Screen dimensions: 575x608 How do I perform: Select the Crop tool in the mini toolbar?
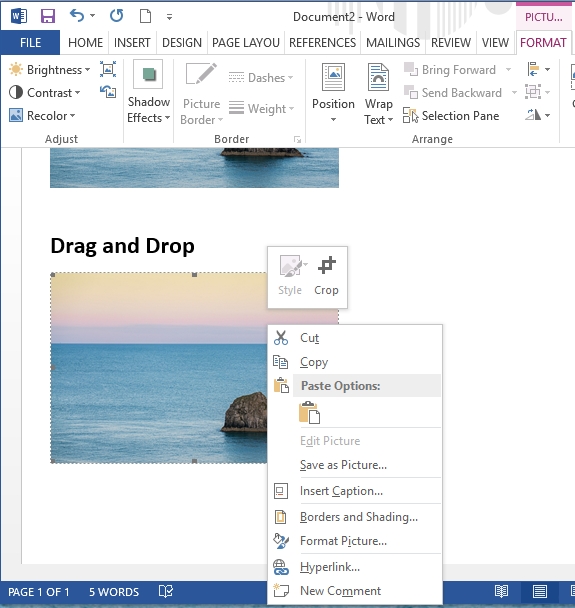click(326, 276)
